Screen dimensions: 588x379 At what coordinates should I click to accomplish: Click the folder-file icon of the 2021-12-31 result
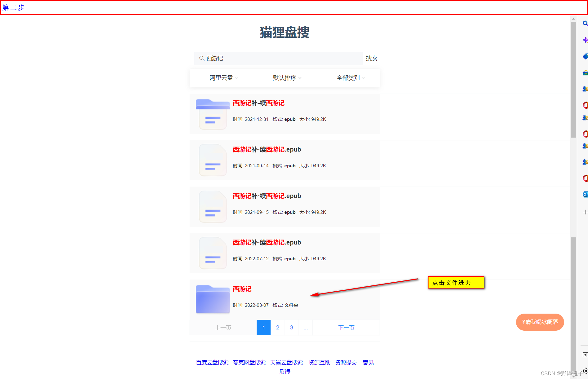[x=213, y=114]
